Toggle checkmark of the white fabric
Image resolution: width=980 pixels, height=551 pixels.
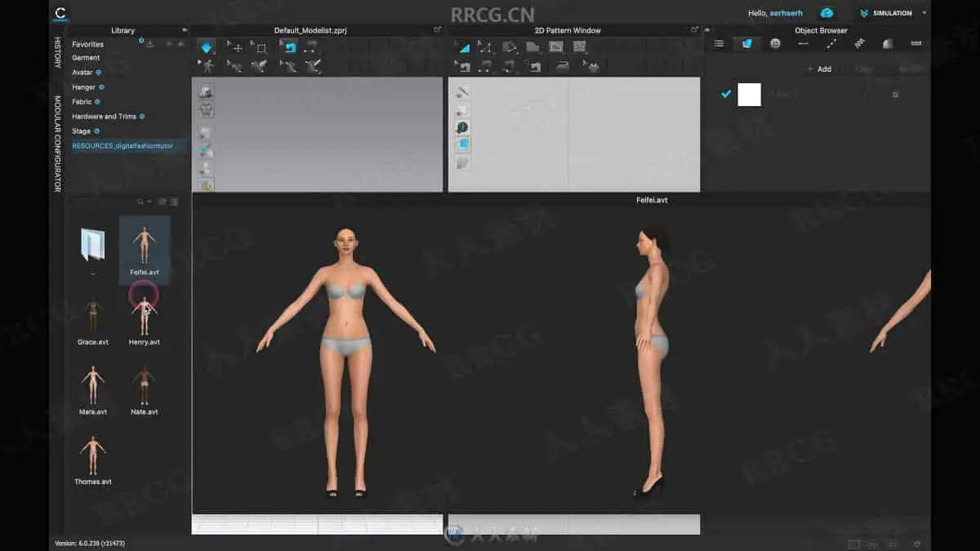click(x=725, y=94)
